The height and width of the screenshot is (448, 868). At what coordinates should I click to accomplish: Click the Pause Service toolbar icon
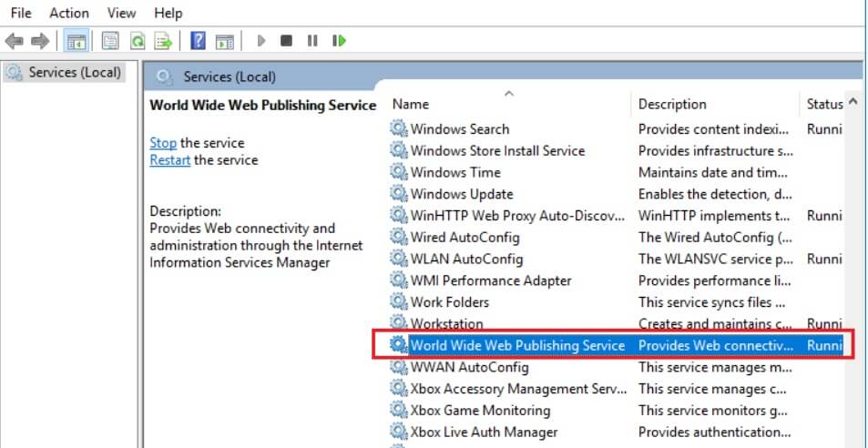click(x=312, y=41)
